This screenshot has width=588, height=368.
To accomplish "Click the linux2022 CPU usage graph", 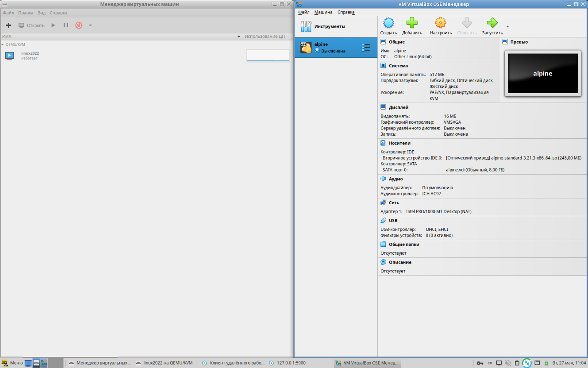I will 268,55.
